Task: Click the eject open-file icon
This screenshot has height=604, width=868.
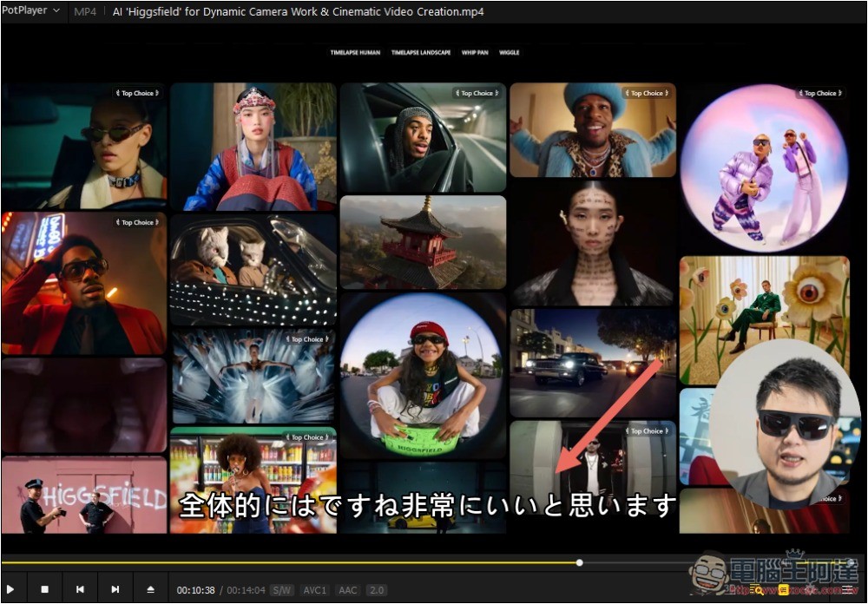Action: click(150, 589)
